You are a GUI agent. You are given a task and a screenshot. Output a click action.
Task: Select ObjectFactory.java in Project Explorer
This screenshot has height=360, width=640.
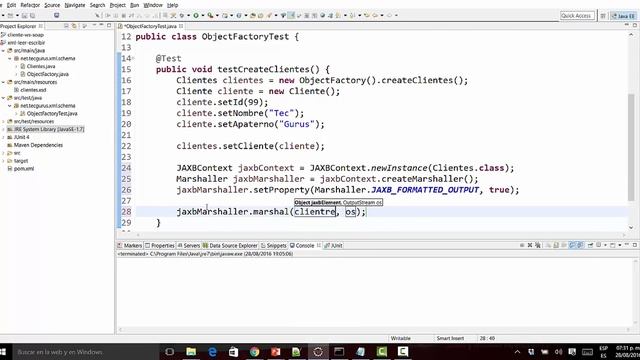click(x=47, y=74)
